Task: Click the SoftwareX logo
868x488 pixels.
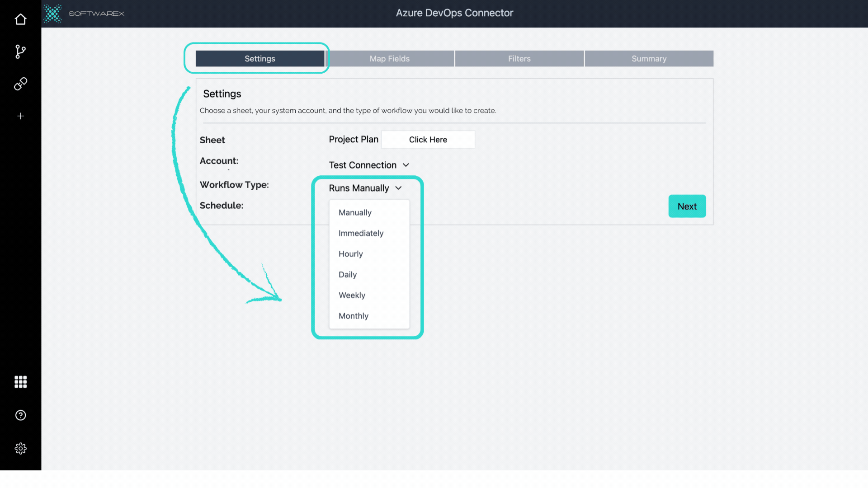Action: point(84,14)
